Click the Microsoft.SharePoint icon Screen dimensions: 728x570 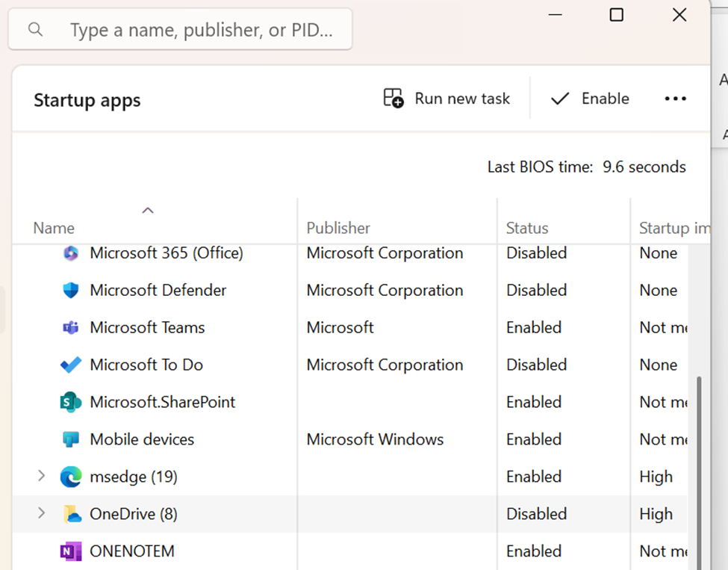click(x=71, y=403)
